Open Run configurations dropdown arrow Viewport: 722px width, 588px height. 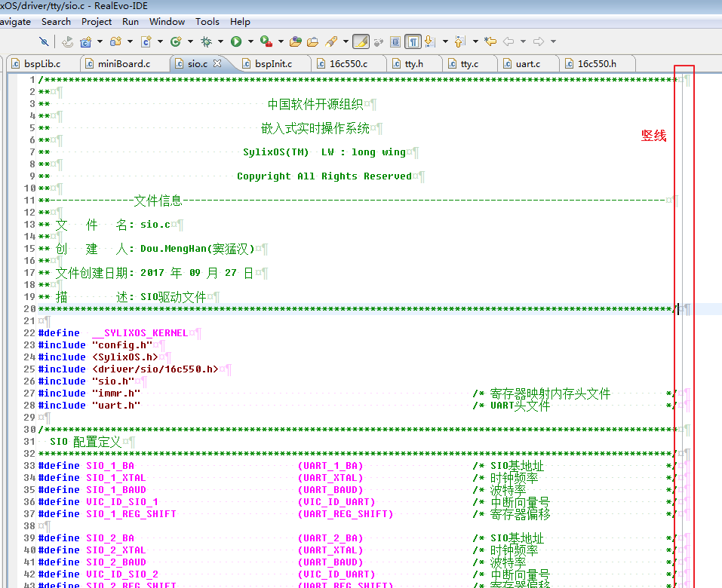251,42
